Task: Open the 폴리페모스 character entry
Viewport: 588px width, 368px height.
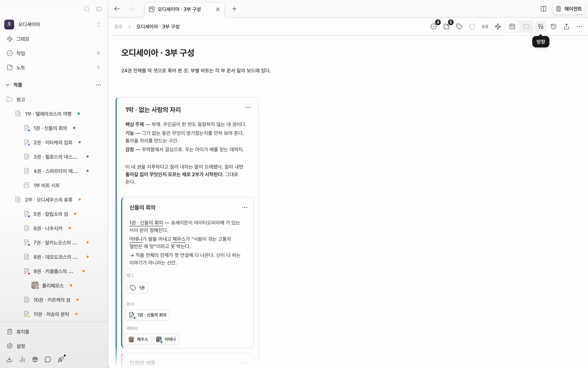Action: pos(54,285)
